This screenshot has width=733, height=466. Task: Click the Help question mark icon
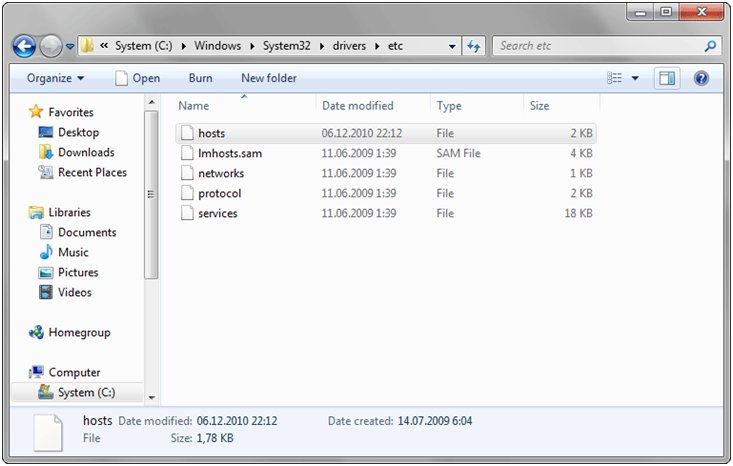[701, 78]
